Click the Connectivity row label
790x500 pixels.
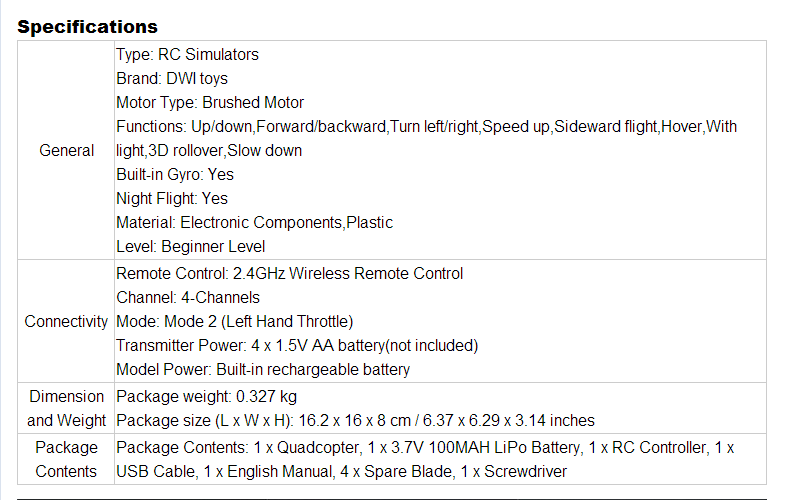point(66,321)
